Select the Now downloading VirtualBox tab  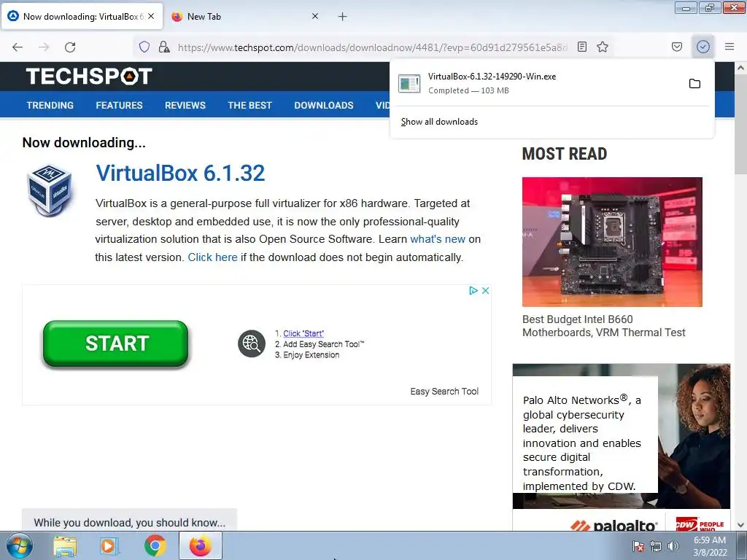[82, 17]
